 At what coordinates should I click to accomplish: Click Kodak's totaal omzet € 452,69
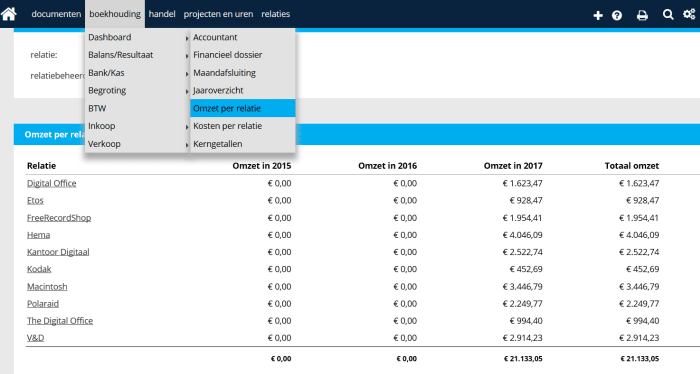pyautogui.click(x=642, y=269)
